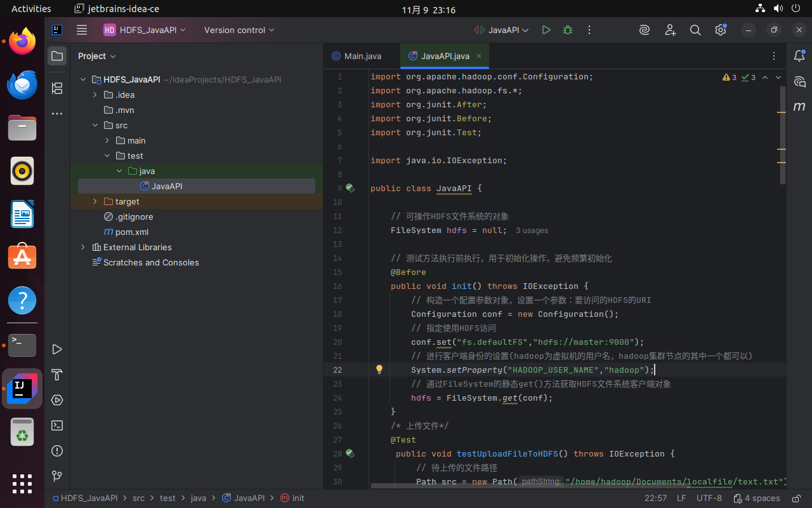Image resolution: width=812 pixels, height=508 pixels.
Task: Open the Problems tool window icon
Action: click(x=57, y=451)
